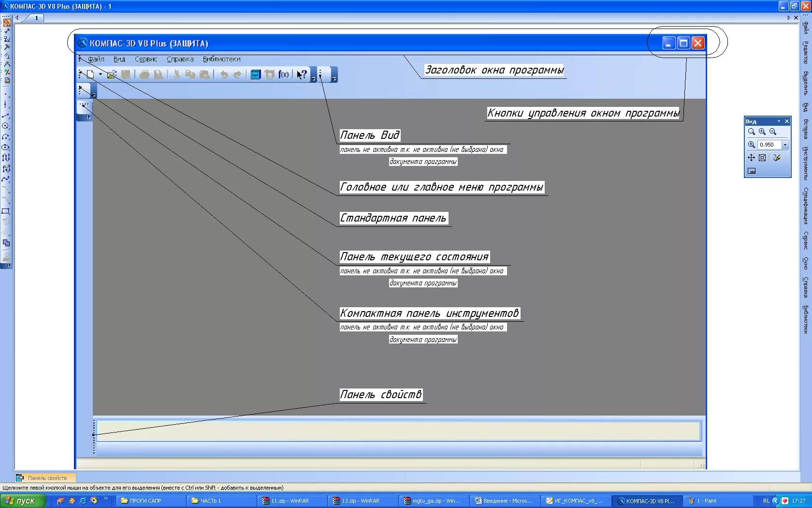Switch to the Specification sheet panel icon
This screenshot has height=508, width=812.
(x=6, y=80)
